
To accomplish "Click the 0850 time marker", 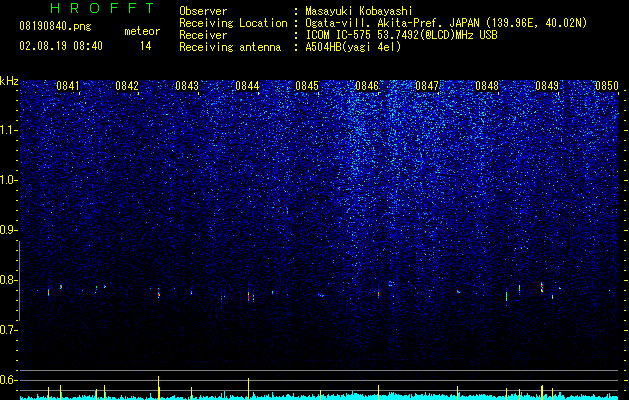I will (x=607, y=85).
